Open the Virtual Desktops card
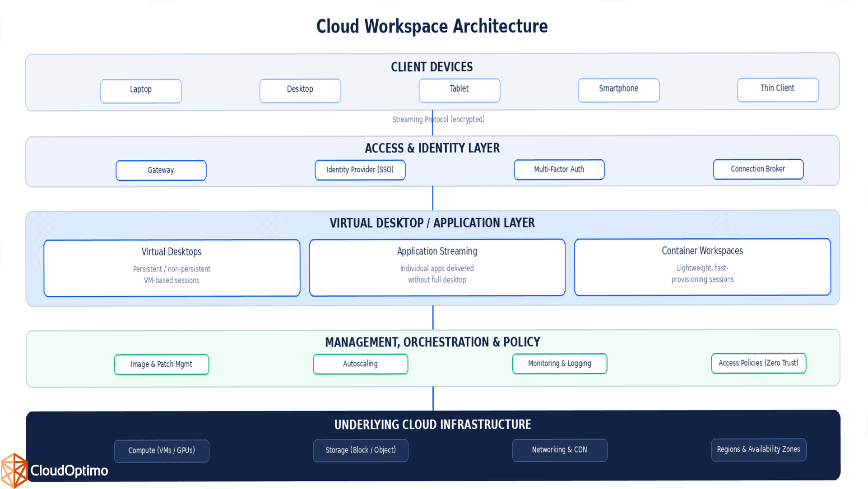Viewport: 868px width, 489px height. click(x=172, y=268)
